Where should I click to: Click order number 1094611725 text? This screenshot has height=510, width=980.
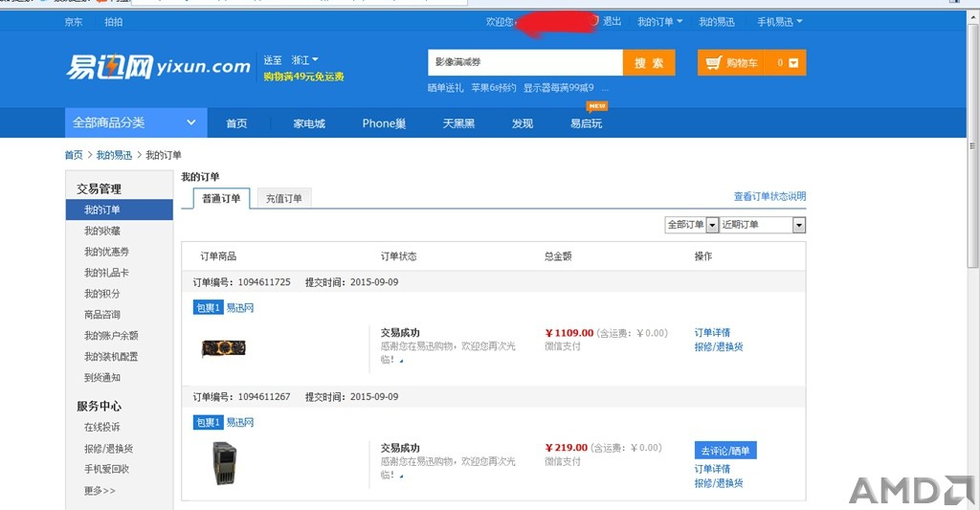(x=264, y=282)
